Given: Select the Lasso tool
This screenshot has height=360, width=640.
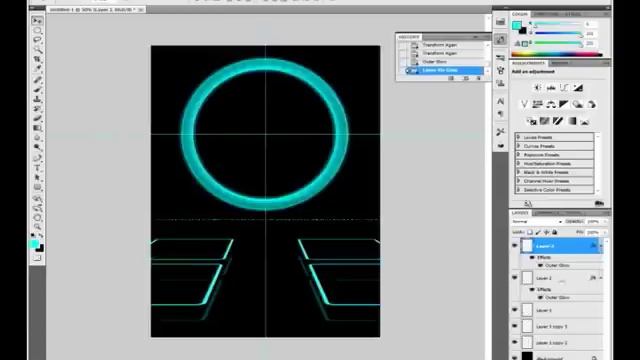Looking at the screenshot, I should [37, 40].
